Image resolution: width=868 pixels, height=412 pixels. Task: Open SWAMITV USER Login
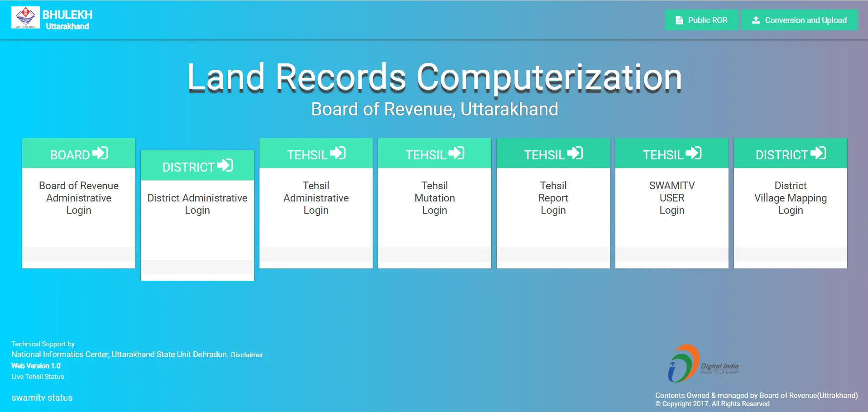coord(672,198)
